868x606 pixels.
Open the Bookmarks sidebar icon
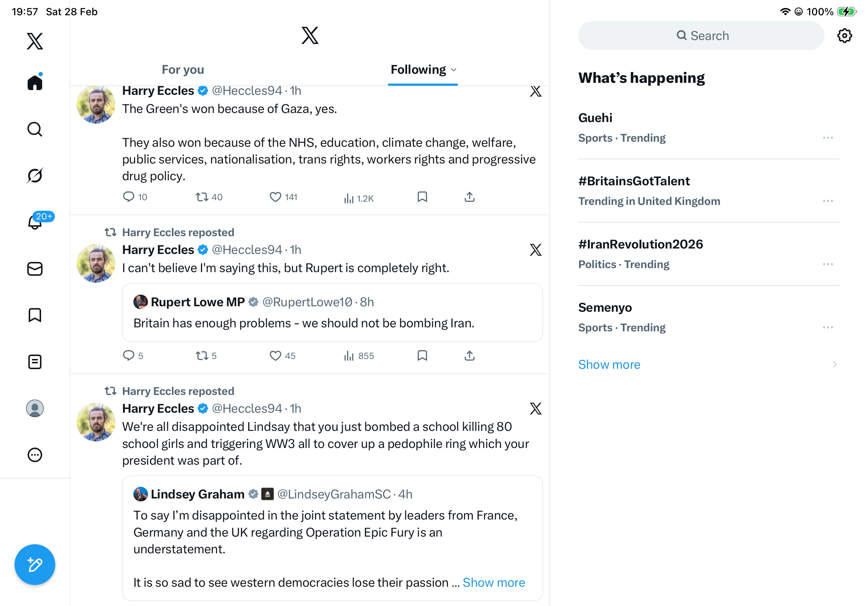(35, 315)
